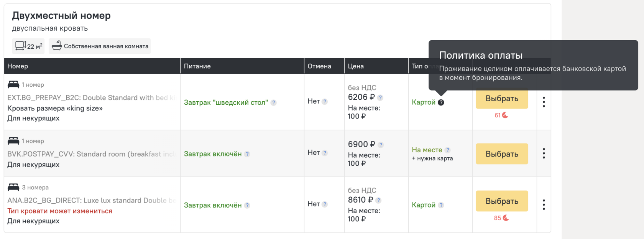
Task: Click the Цена column header
Action: point(356,66)
